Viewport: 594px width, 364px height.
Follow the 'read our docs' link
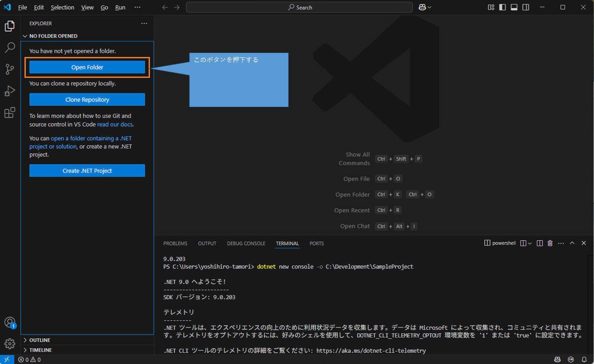click(115, 125)
